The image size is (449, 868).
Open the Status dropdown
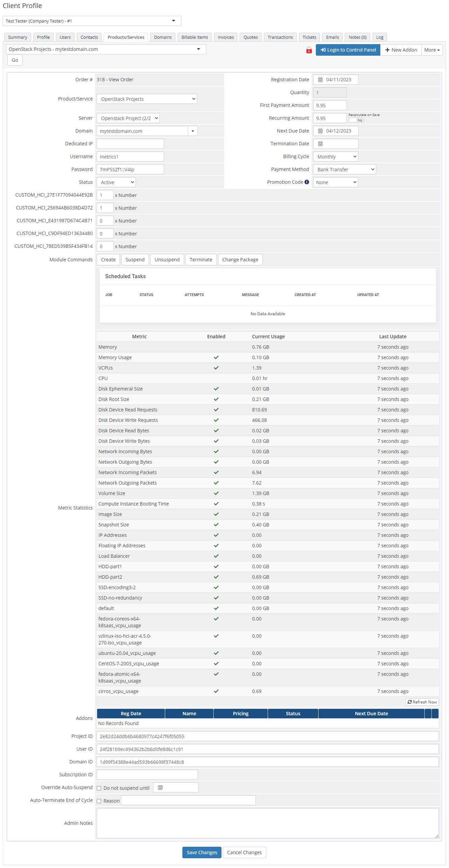[116, 182]
